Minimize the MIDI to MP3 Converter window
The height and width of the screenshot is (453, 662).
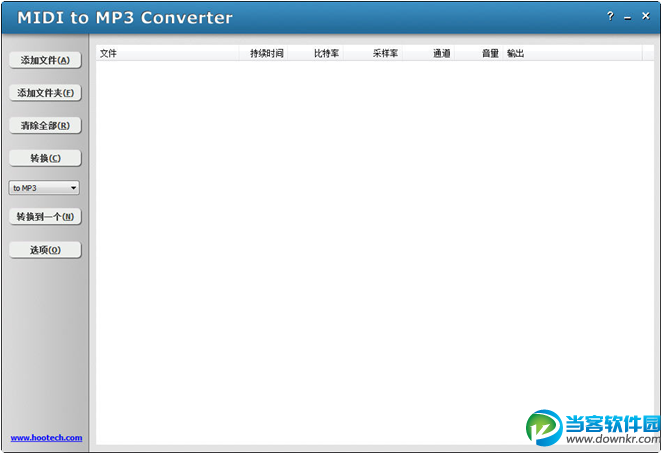click(x=628, y=18)
